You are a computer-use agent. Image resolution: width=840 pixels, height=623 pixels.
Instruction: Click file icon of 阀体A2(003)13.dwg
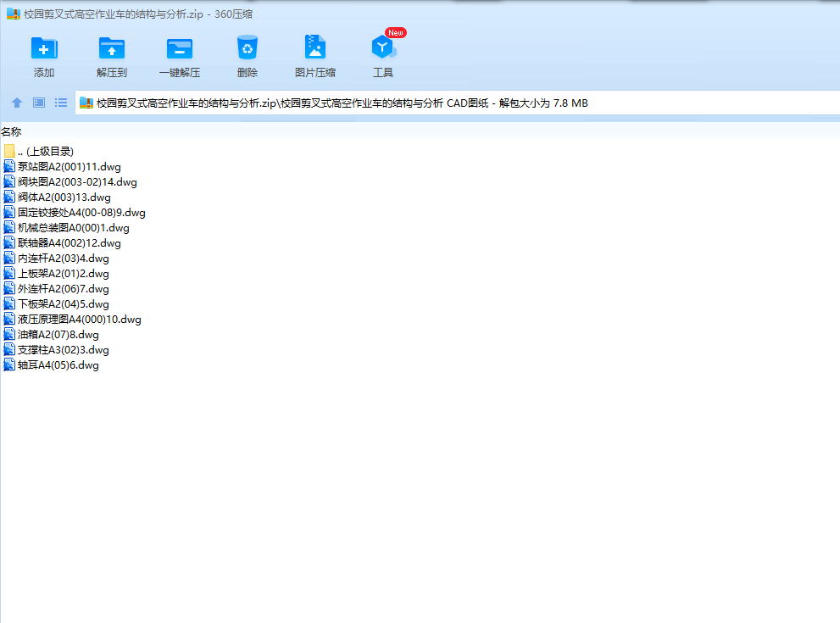(9, 197)
